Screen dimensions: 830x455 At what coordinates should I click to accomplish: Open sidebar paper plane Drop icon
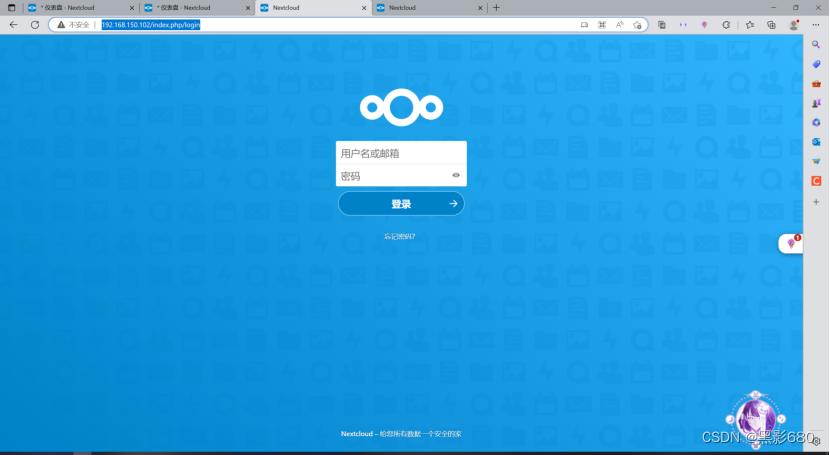point(816,161)
